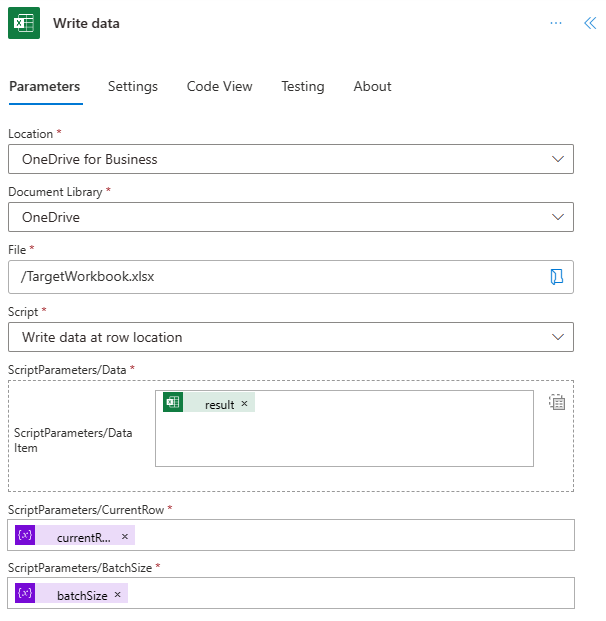
Task: Switch to the Code View tab
Action: pos(219,86)
